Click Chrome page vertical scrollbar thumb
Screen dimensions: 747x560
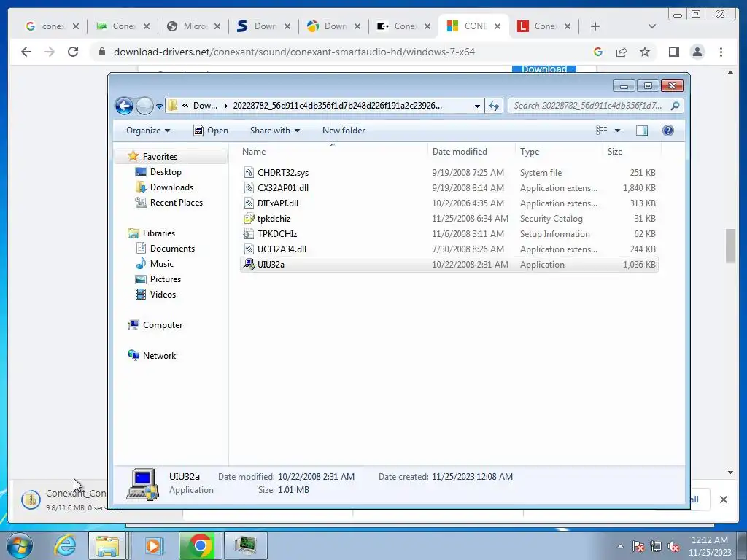[730, 246]
